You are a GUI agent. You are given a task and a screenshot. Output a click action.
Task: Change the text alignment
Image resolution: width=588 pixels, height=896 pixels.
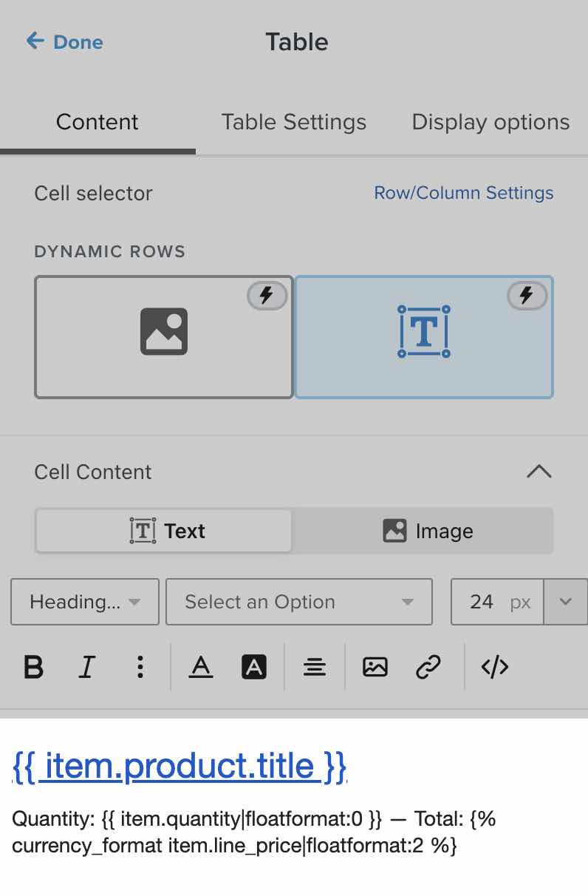coord(315,668)
